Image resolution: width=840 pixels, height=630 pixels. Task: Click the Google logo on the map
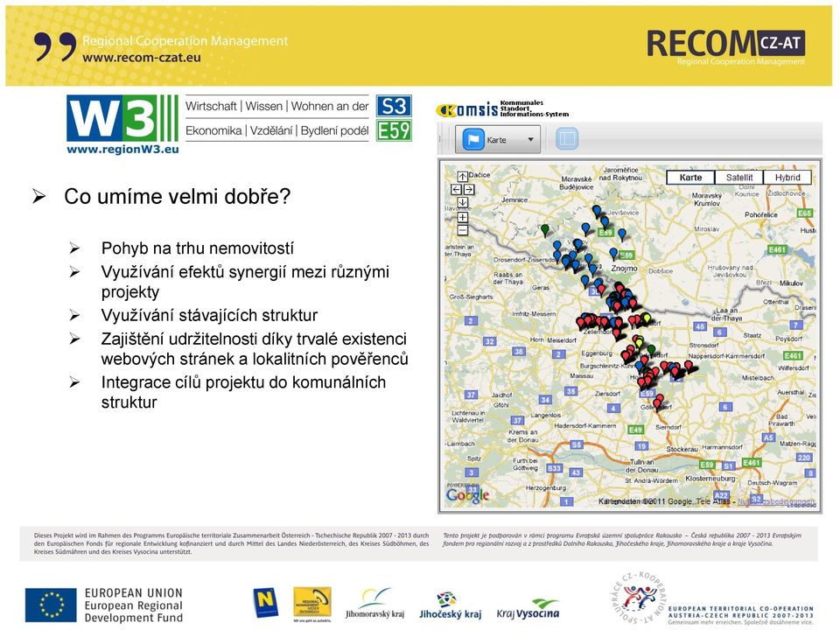coord(467,495)
